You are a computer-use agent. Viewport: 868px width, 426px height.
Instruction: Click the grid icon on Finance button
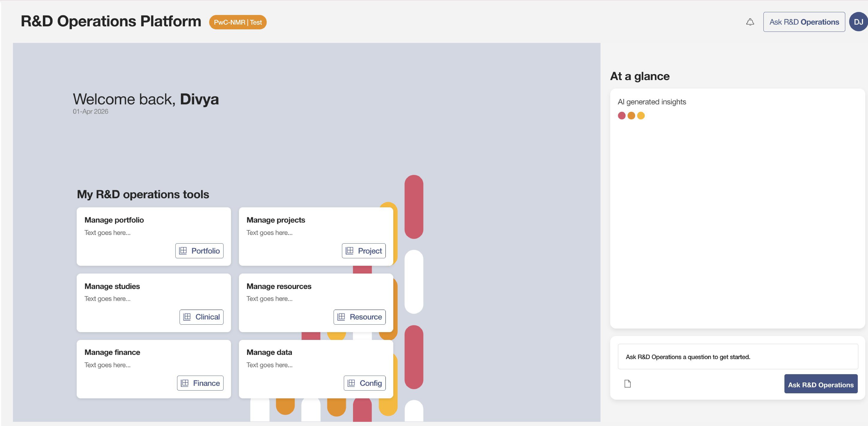click(185, 383)
